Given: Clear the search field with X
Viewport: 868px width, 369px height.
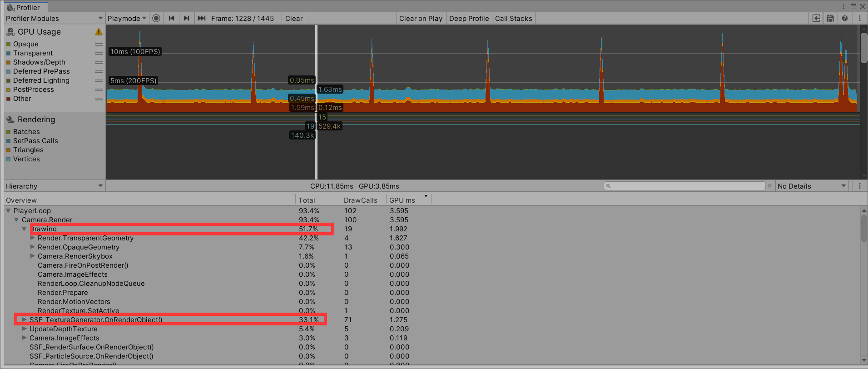Looking at the screenshot, I should [x=769, y=186].
